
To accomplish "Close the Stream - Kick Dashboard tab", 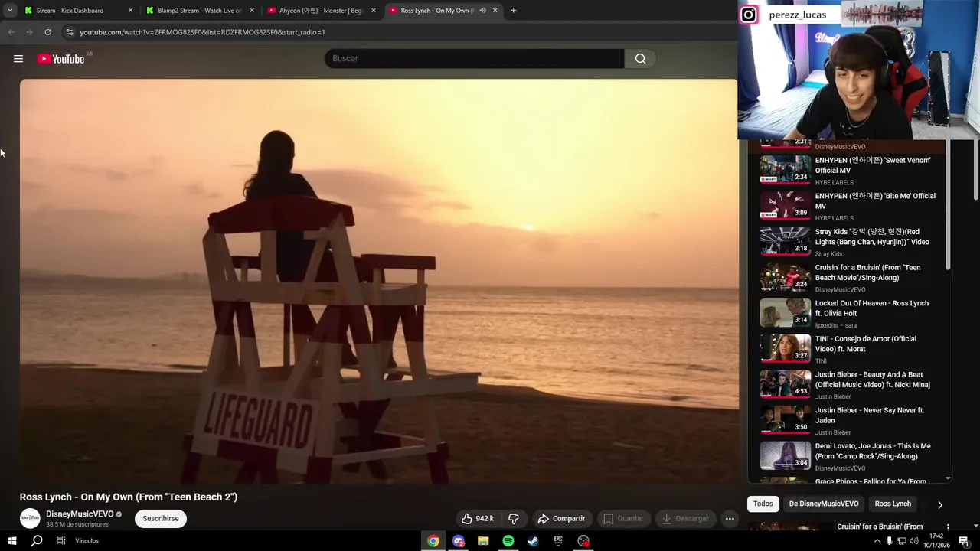I will click(x=130, y=11).
